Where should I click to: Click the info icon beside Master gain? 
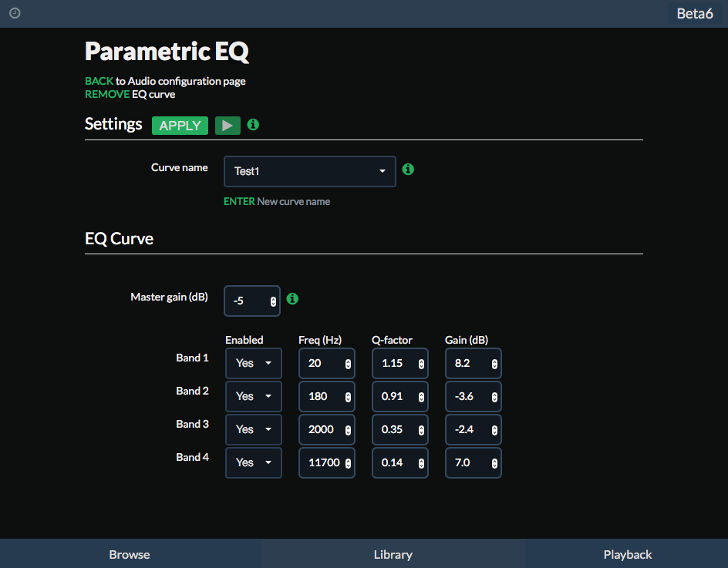click(292, 299)
